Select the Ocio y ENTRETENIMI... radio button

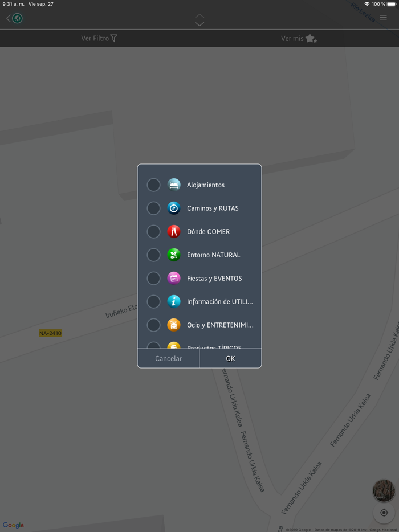tap(153, 325)
